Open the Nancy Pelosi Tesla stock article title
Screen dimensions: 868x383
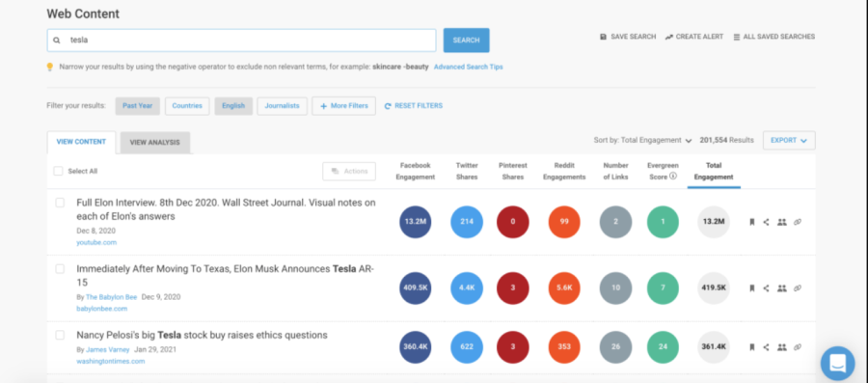tap(203, 335)
